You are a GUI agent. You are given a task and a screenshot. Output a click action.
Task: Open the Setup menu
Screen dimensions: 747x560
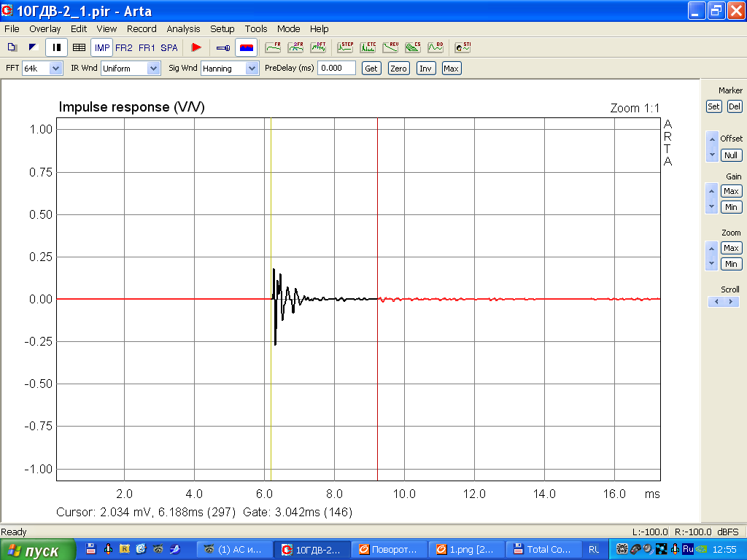point(222,29)
